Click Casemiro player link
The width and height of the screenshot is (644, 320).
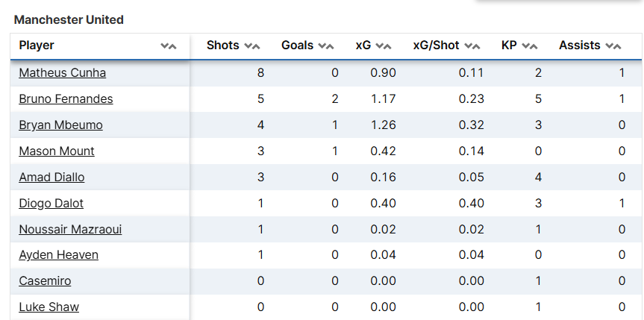(x=45, y=281)
